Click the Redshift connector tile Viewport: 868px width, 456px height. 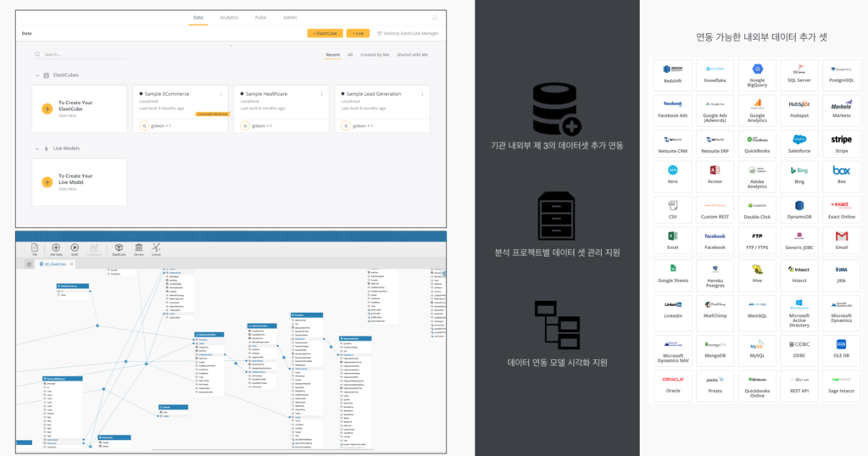pos(672,75)
